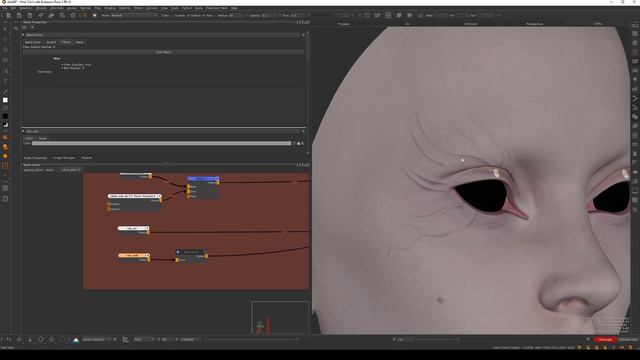Open the Channels menu
Screen dimensions: 640x360
57,8
